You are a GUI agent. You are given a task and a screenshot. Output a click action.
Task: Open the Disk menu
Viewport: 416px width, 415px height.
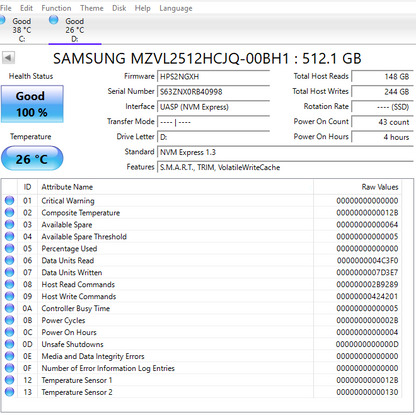(x=119, y=8)
